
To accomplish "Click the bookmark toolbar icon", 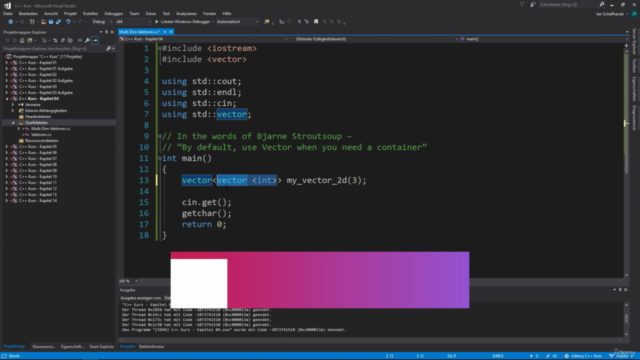I will click(x=316, y=22).
